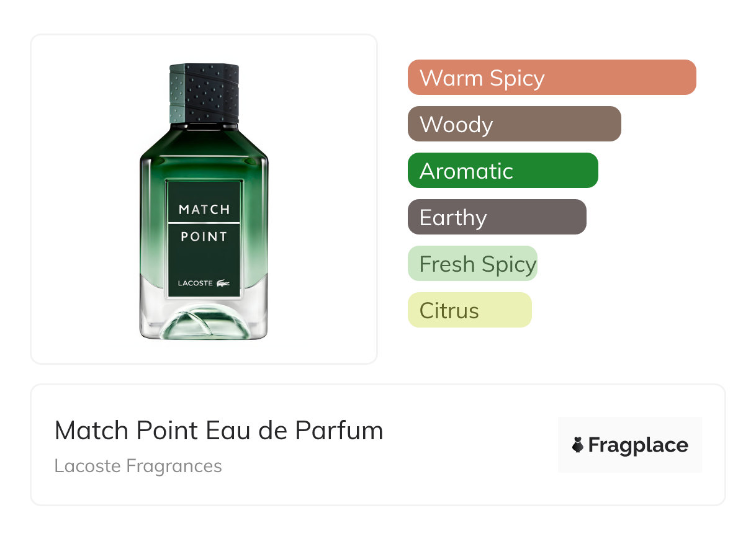Screen dimensions: 756x536
Task: Choose the green Aromatic accord bar
Action: pyautogui.click(x=503, y=171)
